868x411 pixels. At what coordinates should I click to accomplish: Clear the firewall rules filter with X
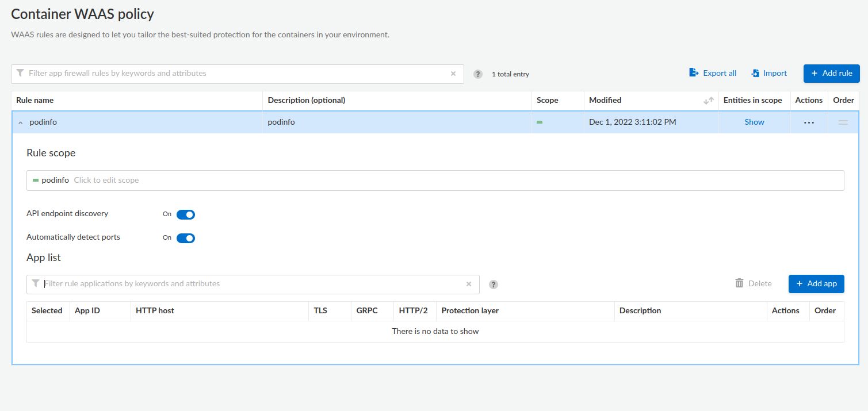pos(453,74)
